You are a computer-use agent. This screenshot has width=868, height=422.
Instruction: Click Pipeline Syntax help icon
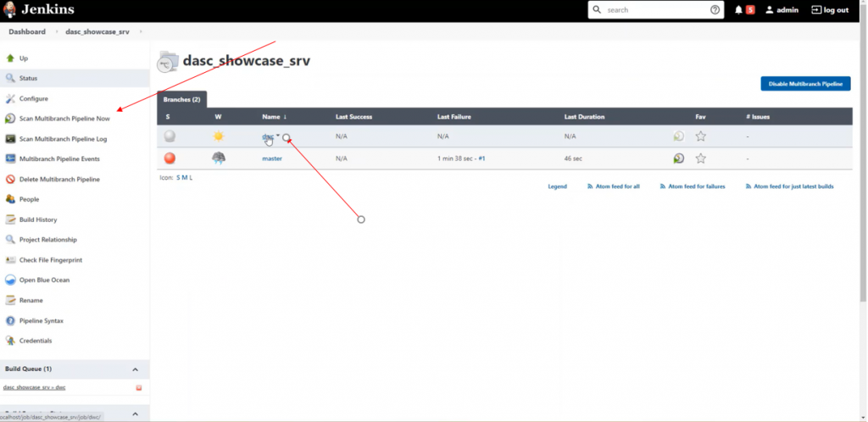point(10,321)
